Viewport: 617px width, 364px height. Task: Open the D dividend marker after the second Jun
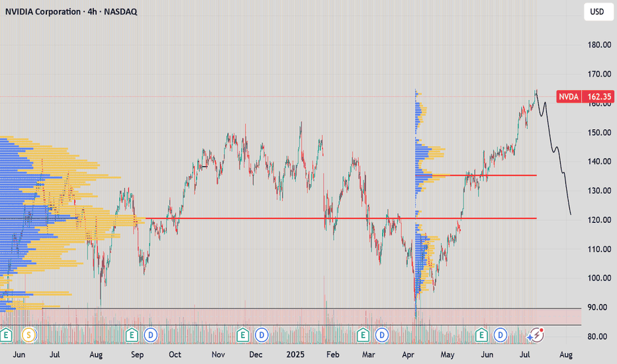pyautogui.click(x=500, y=336)
